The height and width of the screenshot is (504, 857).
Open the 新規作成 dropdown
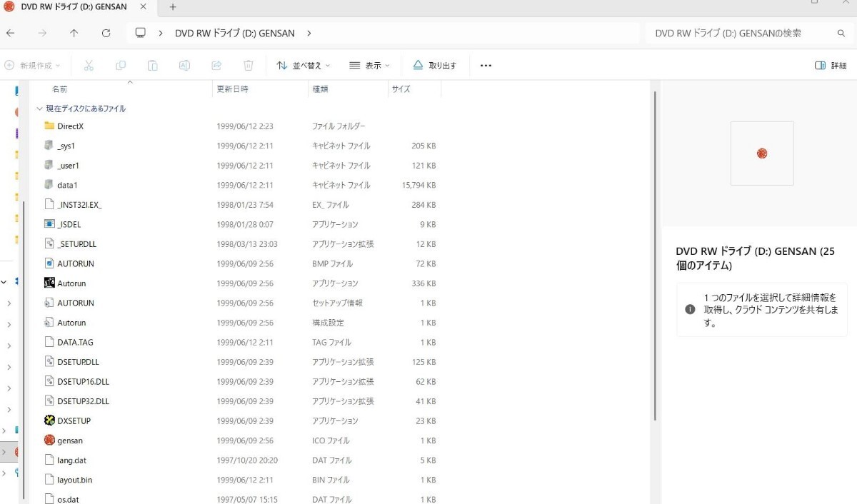(x=33, y=65)
